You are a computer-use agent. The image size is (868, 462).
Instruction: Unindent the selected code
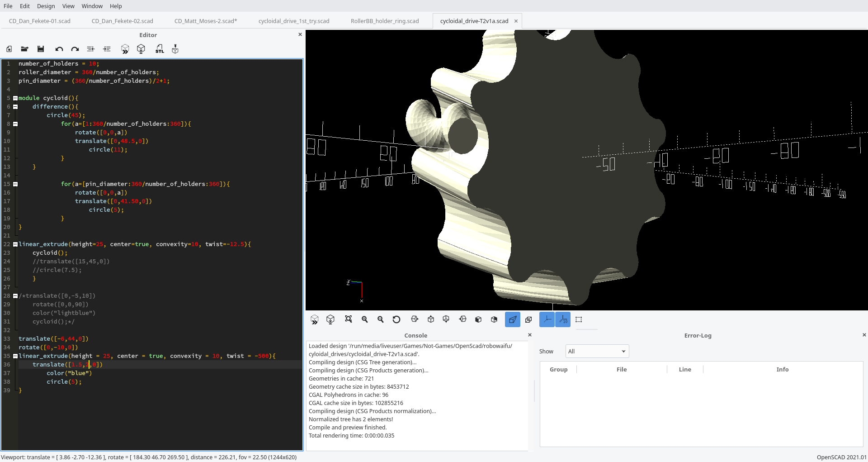tap(91, 49)
